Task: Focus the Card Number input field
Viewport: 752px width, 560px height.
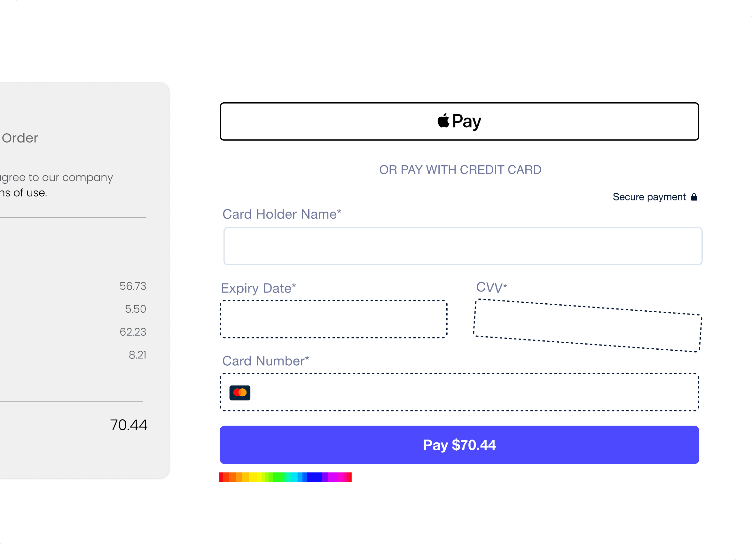Action: click(x=459, y=392)
